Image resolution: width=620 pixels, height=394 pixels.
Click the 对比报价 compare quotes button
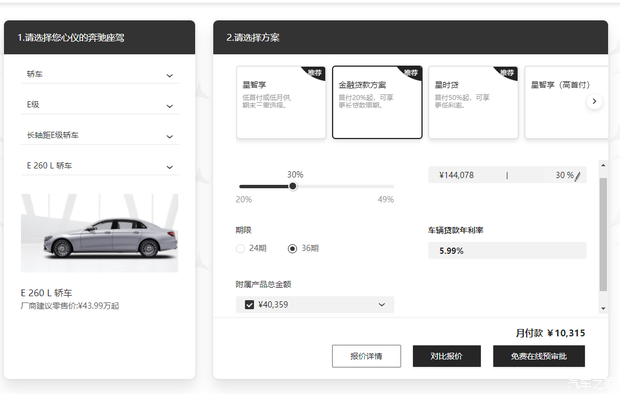point(447,356)
